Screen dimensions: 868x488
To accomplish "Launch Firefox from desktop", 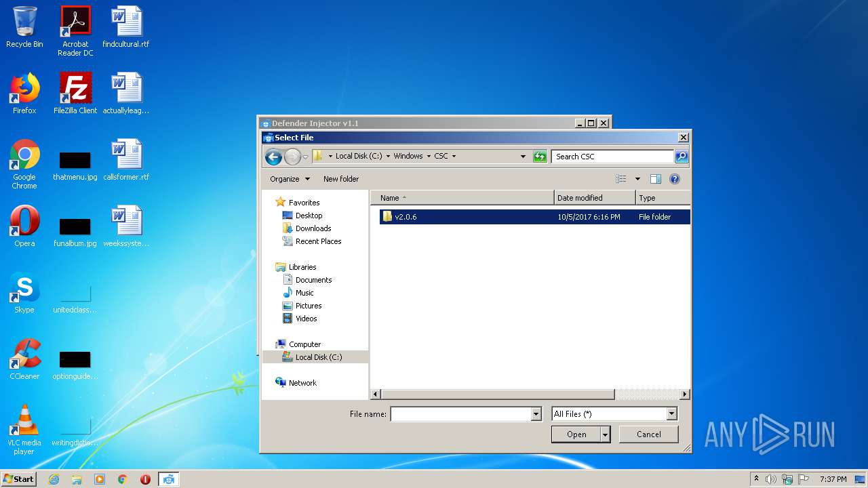I will click(24, 94).
